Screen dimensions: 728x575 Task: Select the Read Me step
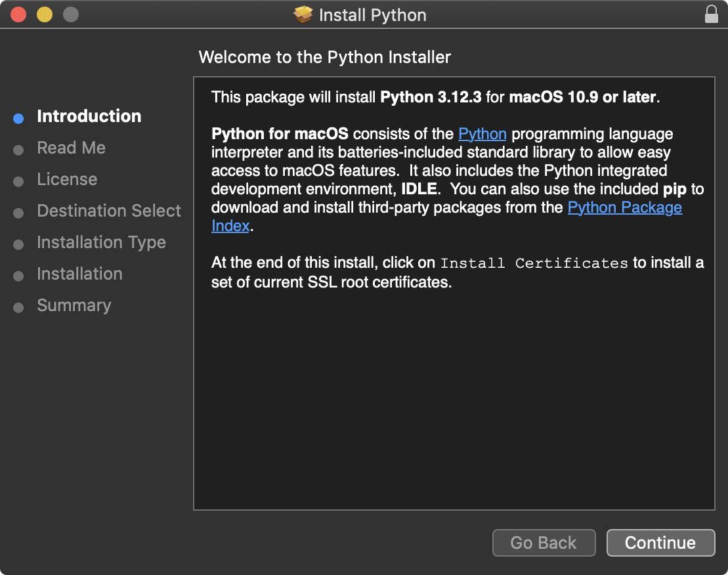[x=71, y=148]
